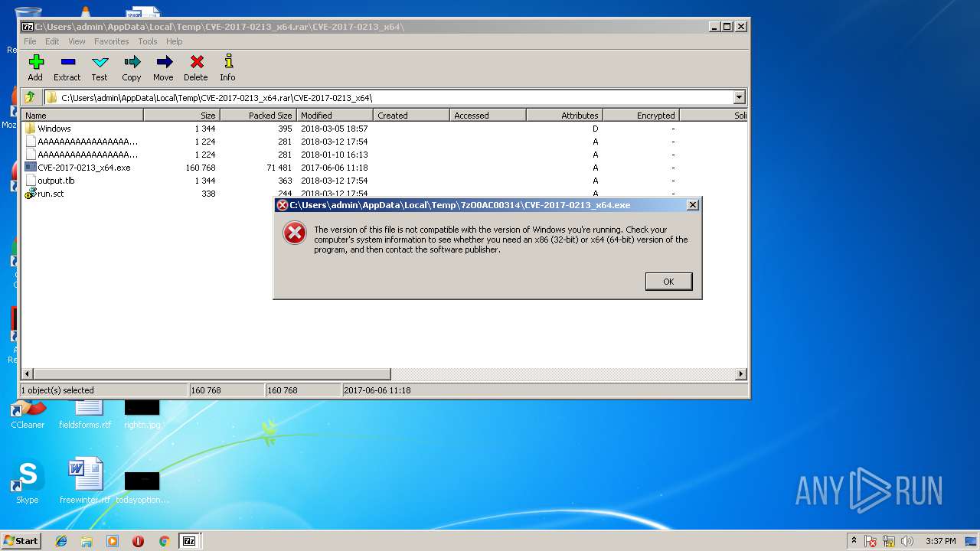Click Action Center flag tray icon
The height and width of the screenshot is (551, 980).
click(x=871, y=541)
